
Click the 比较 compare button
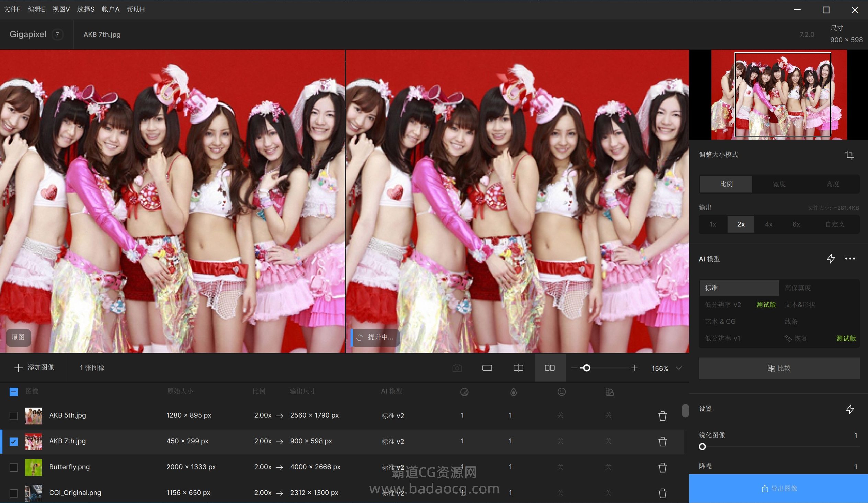(x=779, y=368)
